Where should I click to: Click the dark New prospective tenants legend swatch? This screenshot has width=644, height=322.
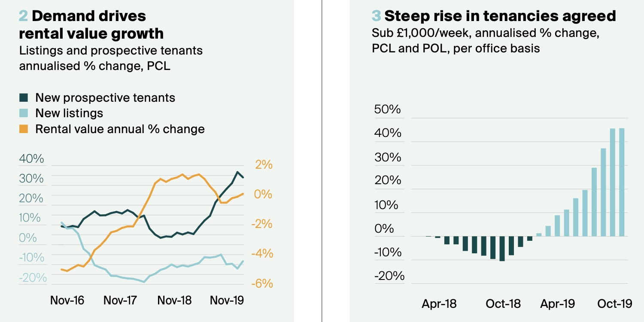point(23,98)
